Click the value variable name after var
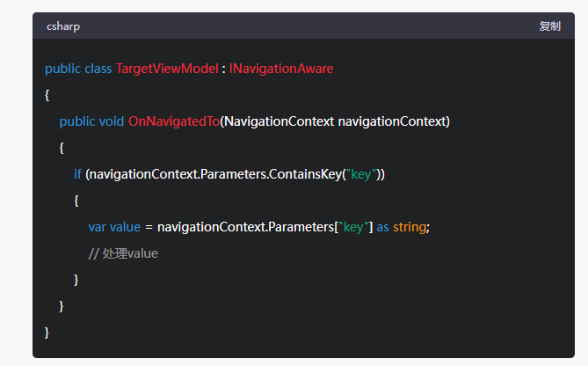 [126, 227]
